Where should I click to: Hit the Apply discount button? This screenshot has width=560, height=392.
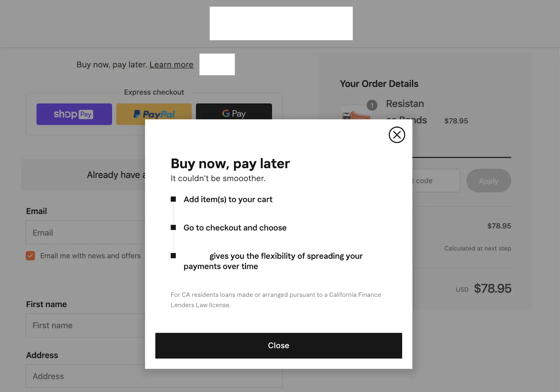[488, 181]
